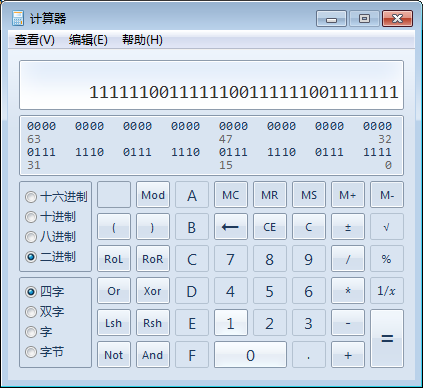This screenshot has width=423, height=388.
Task: Click the open parenthesis button
Action: 114,227
